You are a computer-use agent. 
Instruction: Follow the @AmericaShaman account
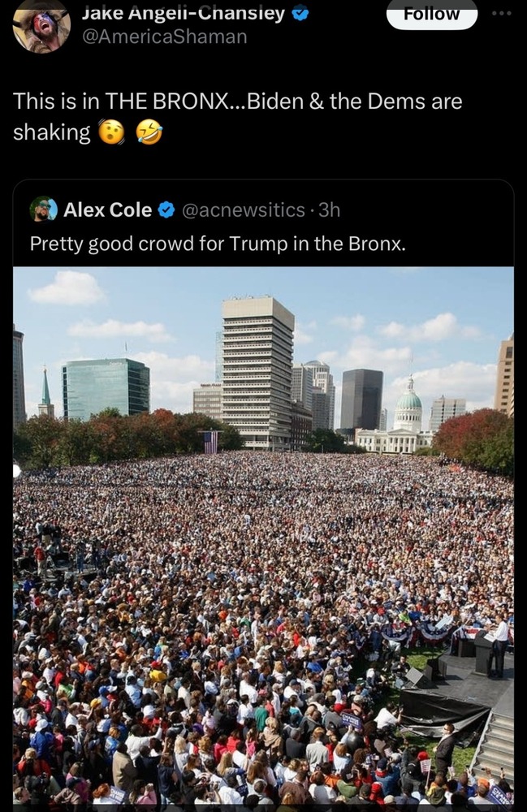click(x=431, y=15)
